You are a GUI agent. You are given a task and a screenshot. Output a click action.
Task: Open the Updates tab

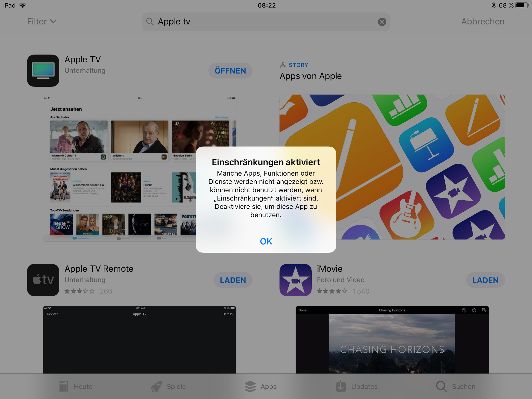click(x=356, y=386)
